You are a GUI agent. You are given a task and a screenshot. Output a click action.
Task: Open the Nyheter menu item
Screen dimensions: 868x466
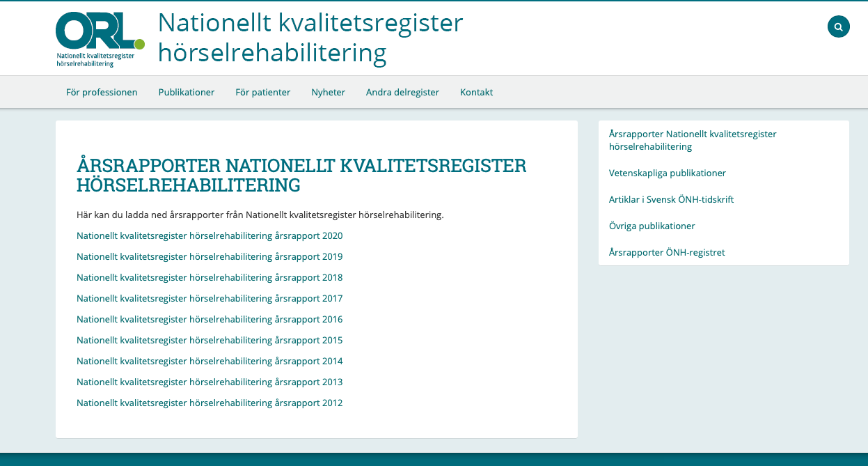328,92
